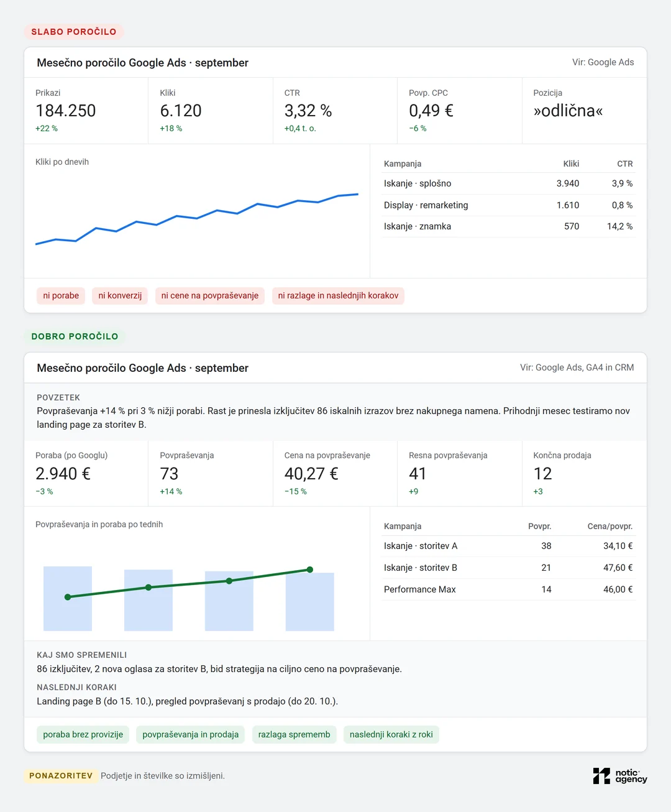Click 'Iskanje · splošno' campaign row
The image size is (671, 812).
coord(508,183)
